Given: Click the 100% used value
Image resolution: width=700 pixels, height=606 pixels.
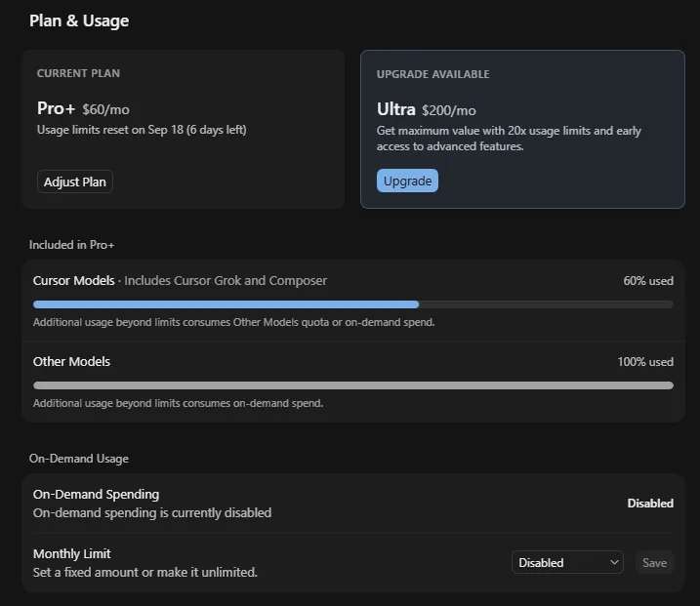Looking at the screenshot, I should pyautogui.click(x=645, y=361).
